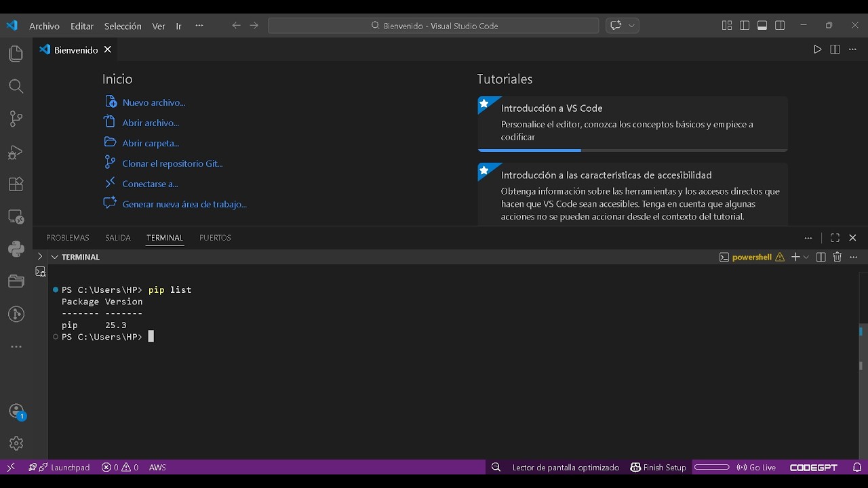This screenshot has height=488, width=868.
Task: Open the Editar menu
Action: tap(82, 26)
